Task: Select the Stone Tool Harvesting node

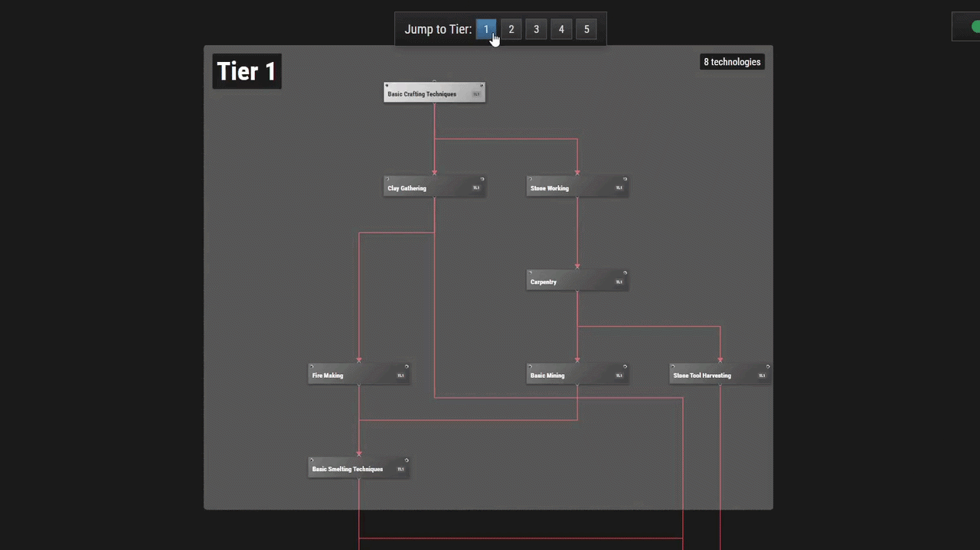Action: coord(720,374)
